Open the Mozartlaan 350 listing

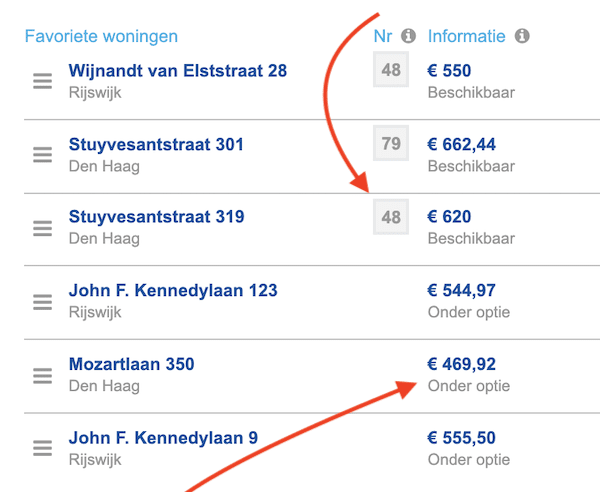click(132, 364)
